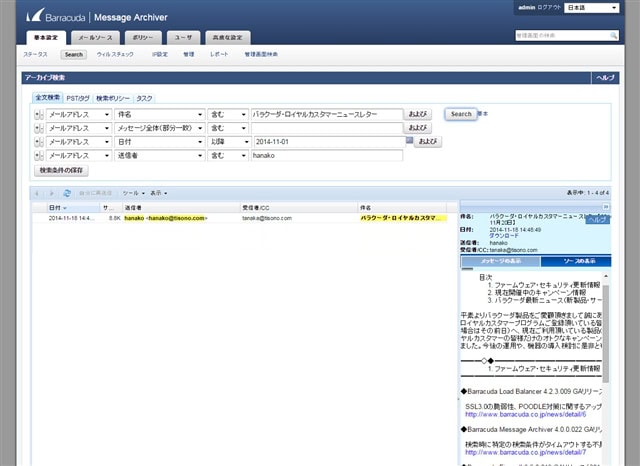This screenshot has width=640, height=466.
Task: Open メールアドレス dropdown in 件名 row
Action: click(79, 115)
